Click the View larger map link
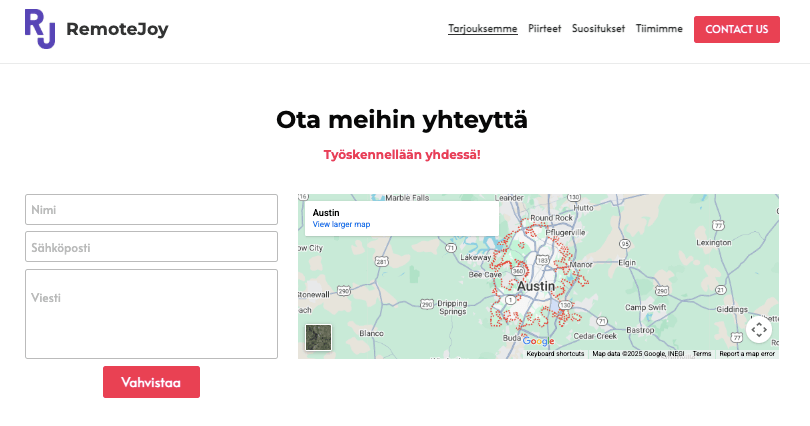810x426 pixels. 341,225
